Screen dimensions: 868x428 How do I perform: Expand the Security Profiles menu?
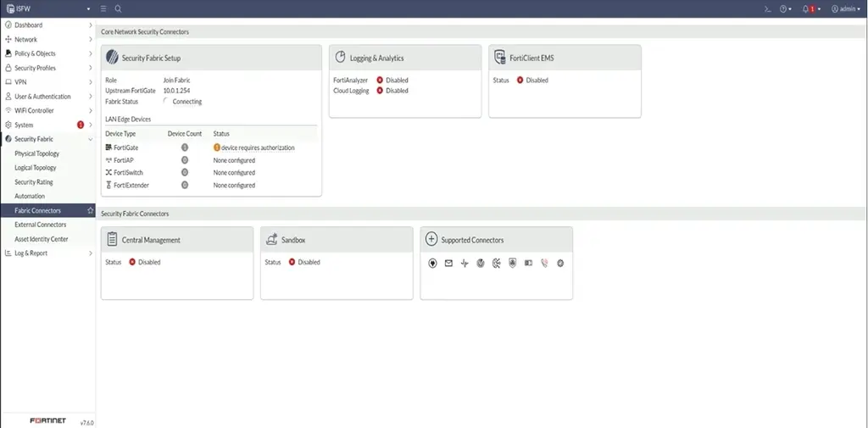point(47,68)
